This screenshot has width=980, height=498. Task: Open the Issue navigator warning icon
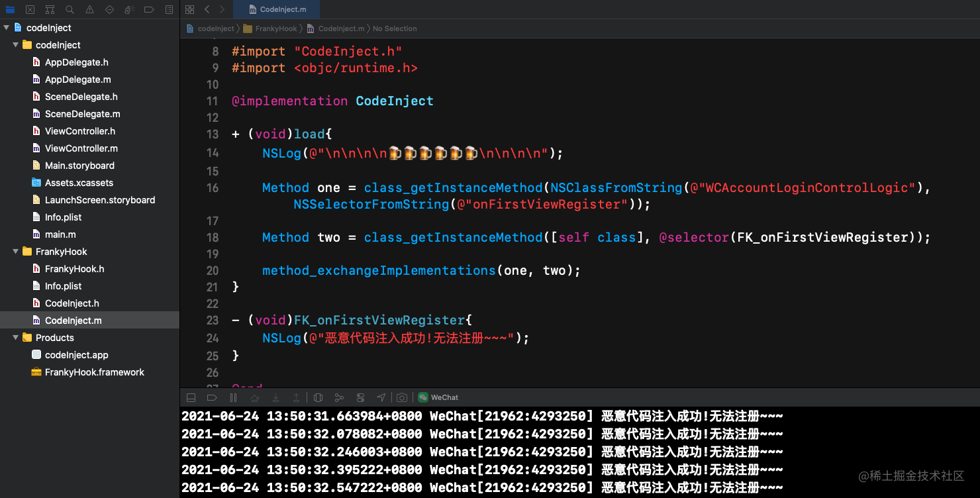point(89,10)
